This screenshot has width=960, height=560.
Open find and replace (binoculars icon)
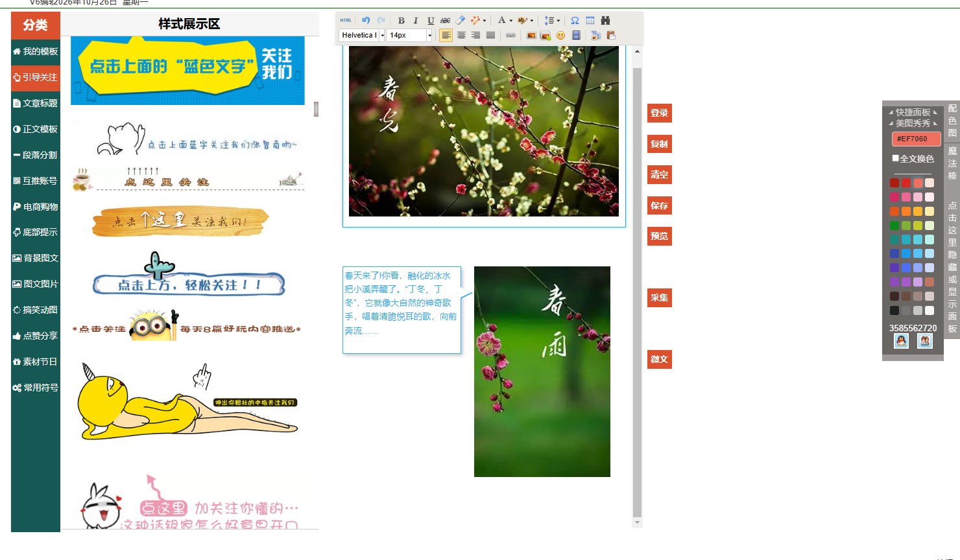click(605, 21)
